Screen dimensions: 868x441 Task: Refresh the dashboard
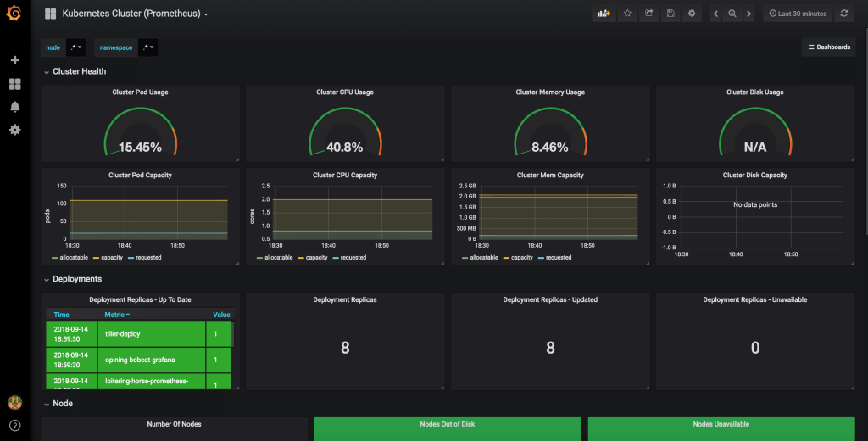pos(844,14)
